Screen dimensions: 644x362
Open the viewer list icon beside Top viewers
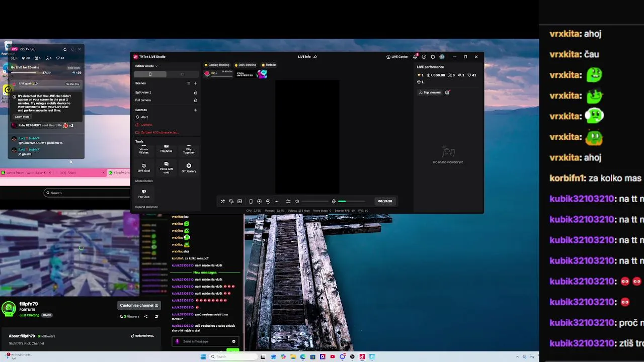(x=447, y=93)
